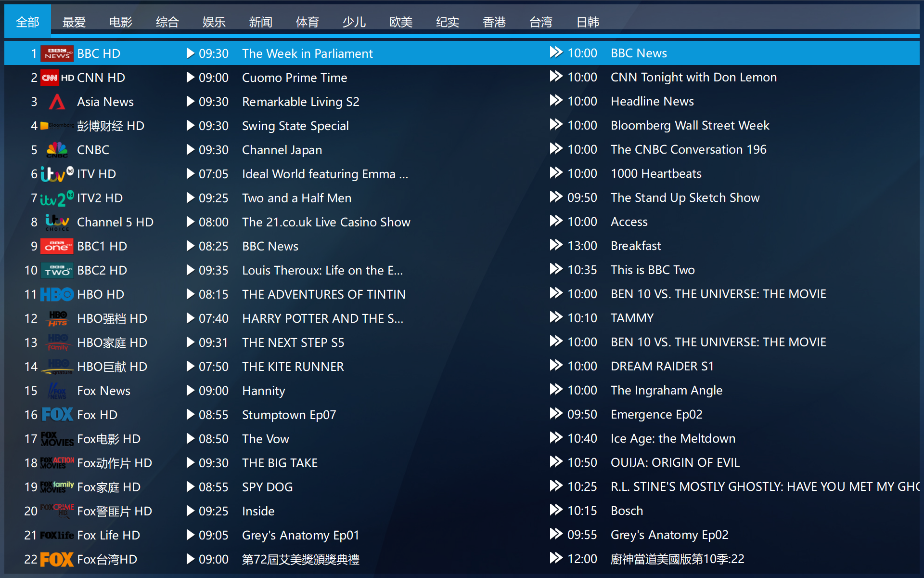Open the 欧美 tab
The width and height of the screenshot is (924, 578).
click(401, 22)
